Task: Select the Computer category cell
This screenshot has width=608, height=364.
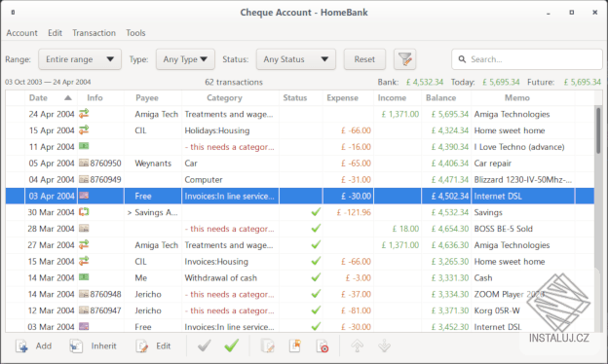Action: point(230,180)
